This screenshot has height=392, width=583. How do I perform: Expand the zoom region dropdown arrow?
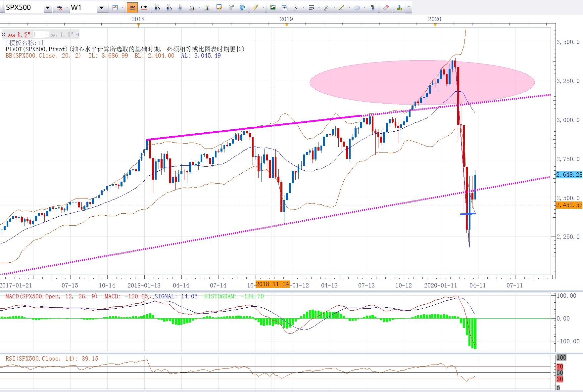(x=199, y=7)
